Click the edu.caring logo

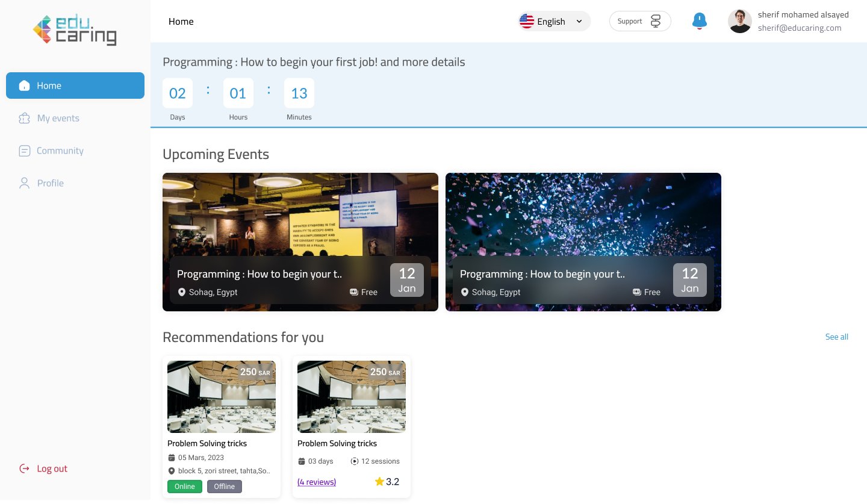point(75,30)
